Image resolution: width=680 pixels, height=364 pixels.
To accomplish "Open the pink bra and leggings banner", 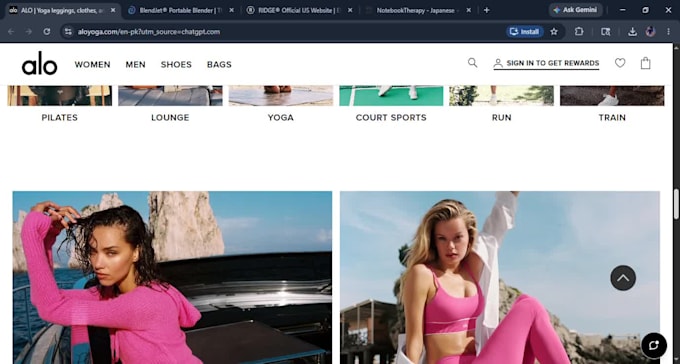I will click(500, 278).
